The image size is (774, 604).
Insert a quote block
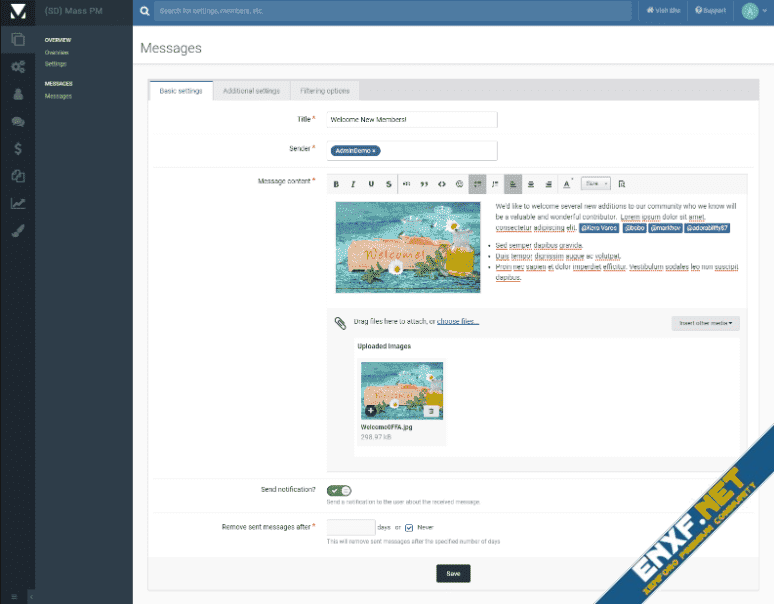424,184
